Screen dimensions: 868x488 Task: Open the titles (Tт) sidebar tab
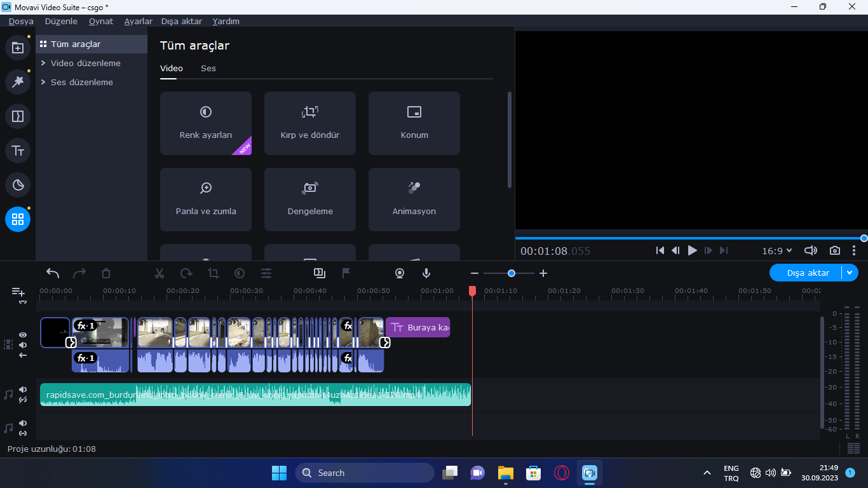point(18,151)
